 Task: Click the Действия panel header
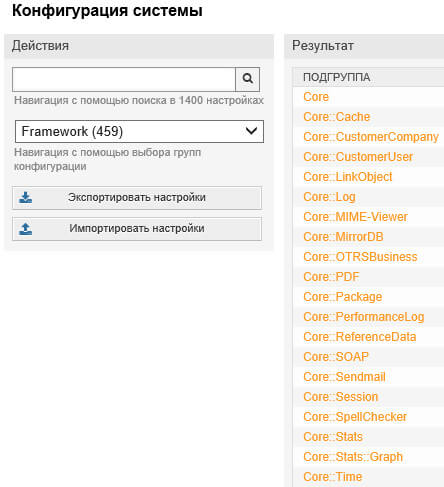(40, 46)
